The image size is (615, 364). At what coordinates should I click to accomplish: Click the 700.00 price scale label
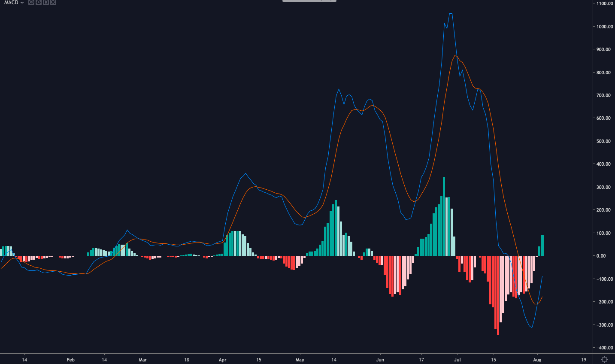coord(603,95)
